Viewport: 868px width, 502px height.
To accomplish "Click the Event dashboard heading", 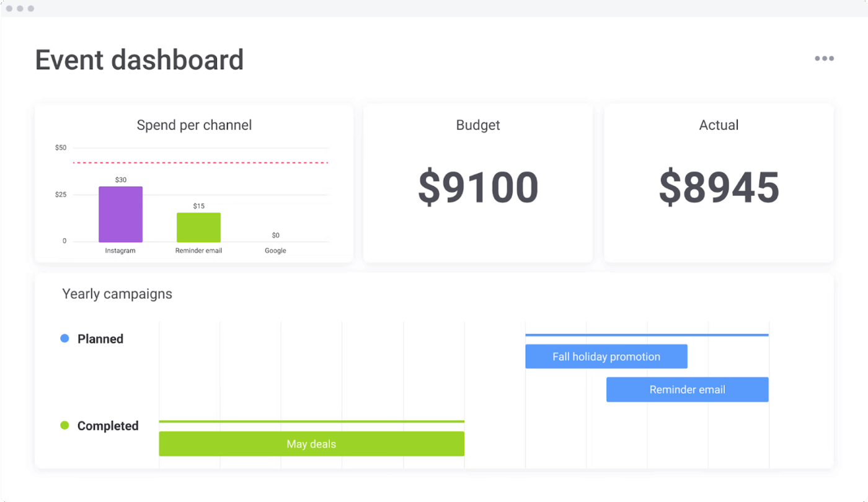I will (x=139, y=60).
